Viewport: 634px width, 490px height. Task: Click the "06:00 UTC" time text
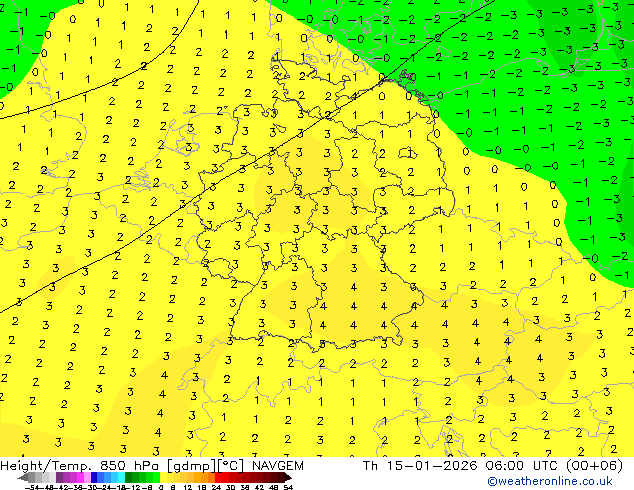[x=524, y=466]
